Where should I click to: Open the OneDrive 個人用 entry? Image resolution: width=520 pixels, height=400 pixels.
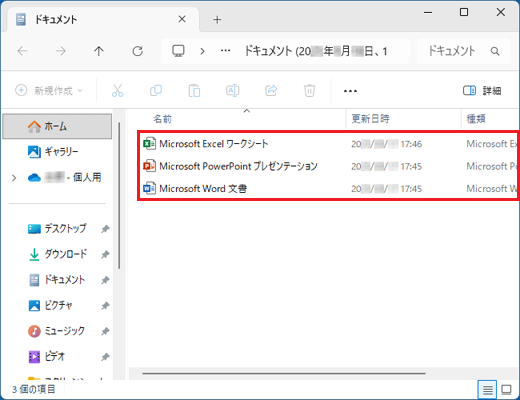coord(65,177)
